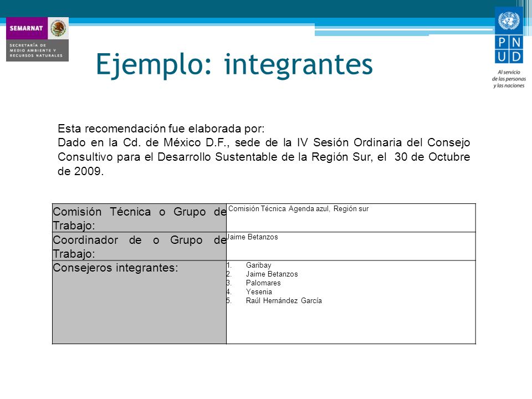
Task: Click "de 2009." text line
Action: pyautogui.click(x=81, y=171)
